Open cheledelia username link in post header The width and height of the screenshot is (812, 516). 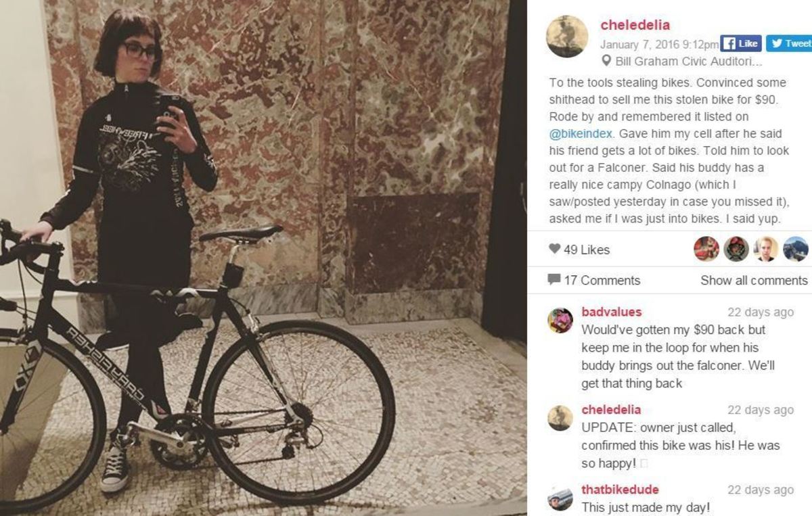point(635,25)
